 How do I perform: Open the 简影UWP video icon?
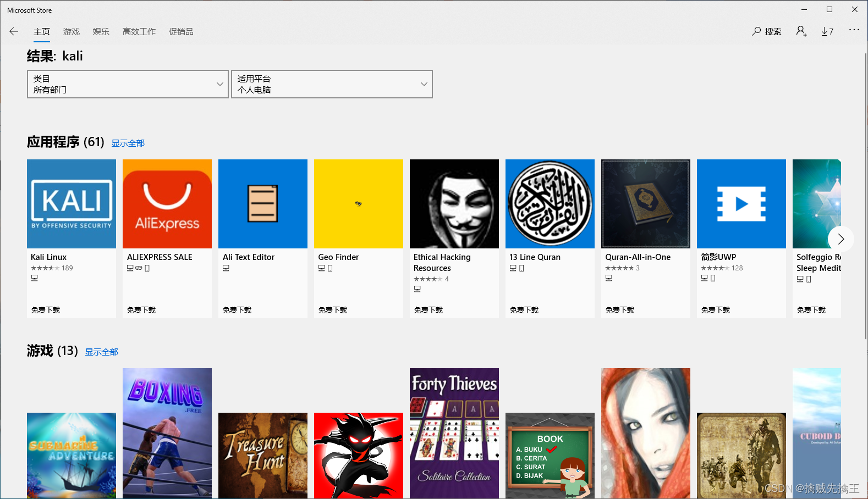point(741,204)
